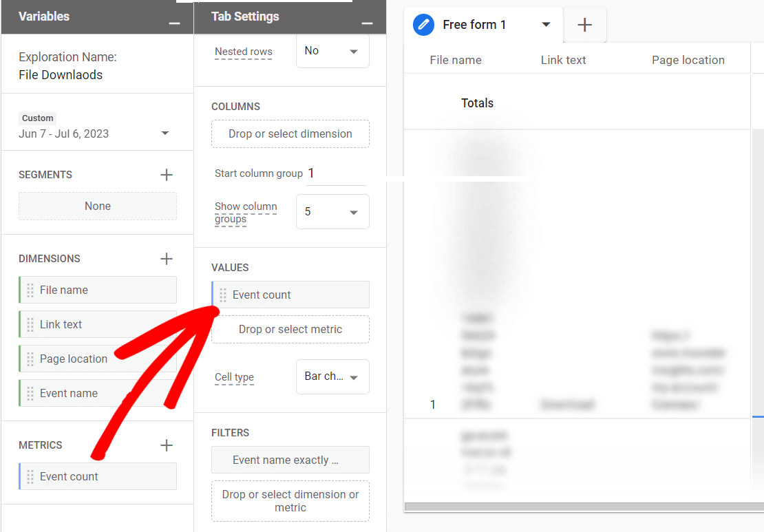Add a segment using the plus icon

tap(167, 175)
